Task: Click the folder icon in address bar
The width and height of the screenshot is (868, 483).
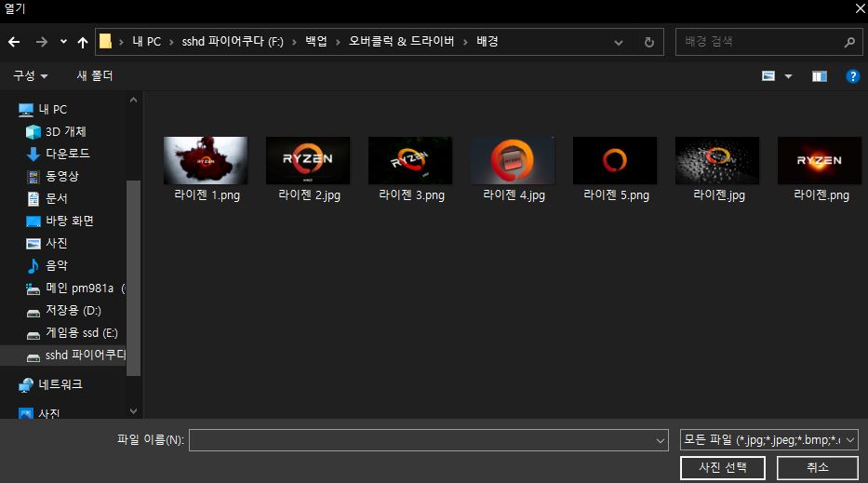Action: pos(105,41)
